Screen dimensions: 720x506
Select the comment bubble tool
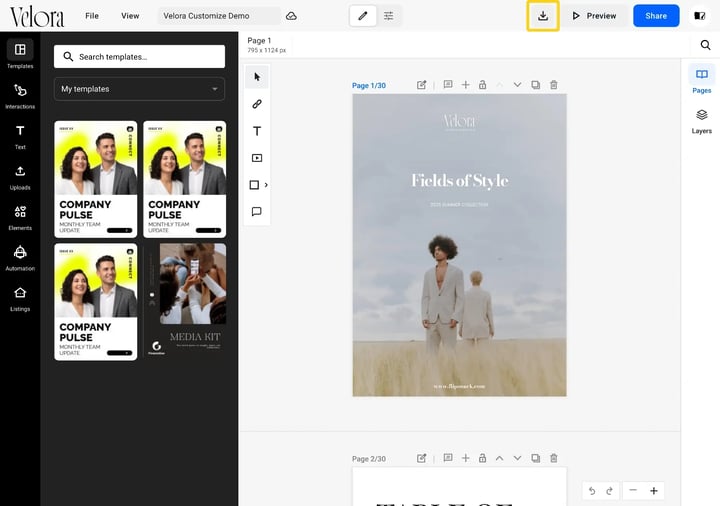[257, 211]
